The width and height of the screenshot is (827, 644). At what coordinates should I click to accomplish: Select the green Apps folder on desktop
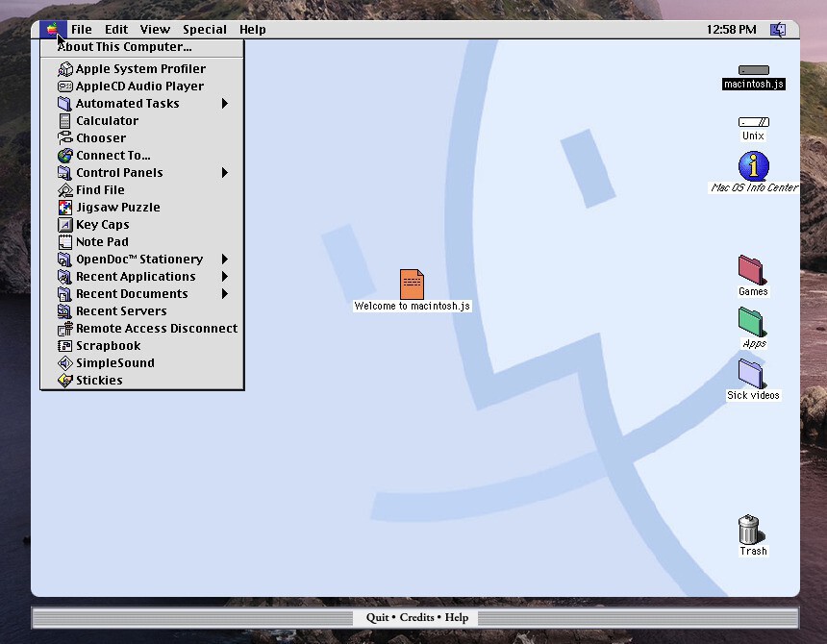(752, 321)
